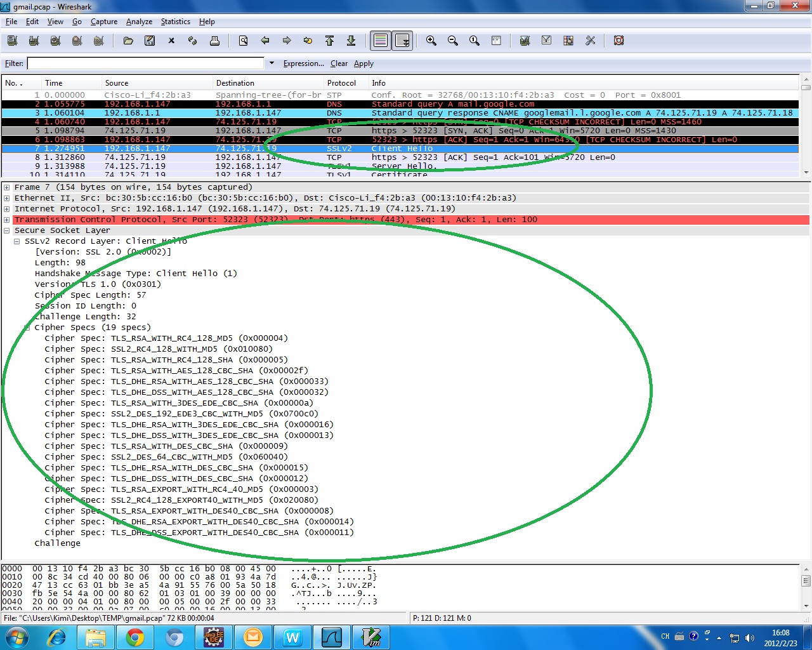Collapse SSLv2 Record Layer node
The image size is (812, 650).
pos(17,241)
